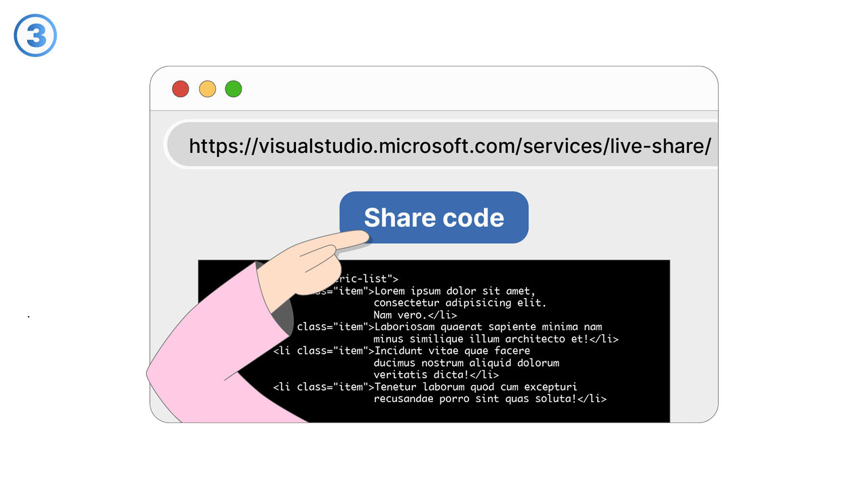Select the eric-list class name text
The width and height of the screenshot is (868, 489).
click(x=362, y=278)
